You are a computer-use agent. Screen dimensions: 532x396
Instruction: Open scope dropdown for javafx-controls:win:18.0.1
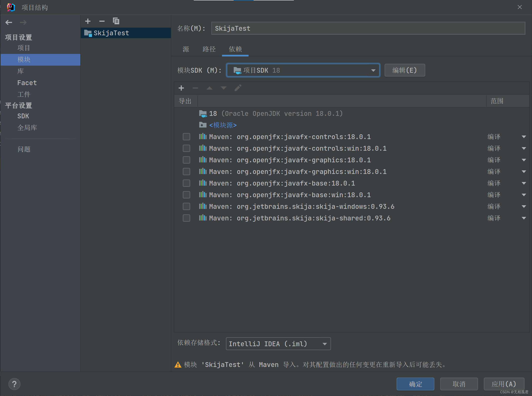[x=524, y=149]
